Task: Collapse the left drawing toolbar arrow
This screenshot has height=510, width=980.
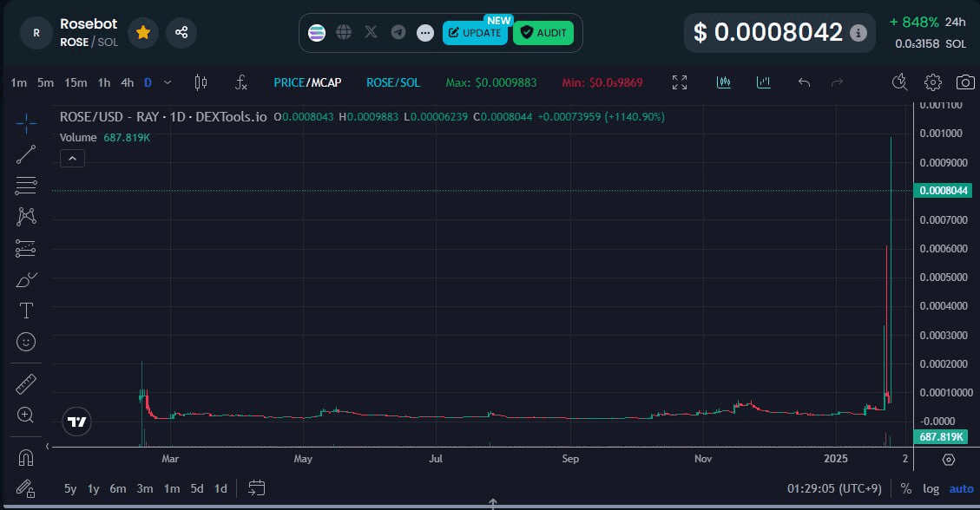Action: [x=48, y=447]
